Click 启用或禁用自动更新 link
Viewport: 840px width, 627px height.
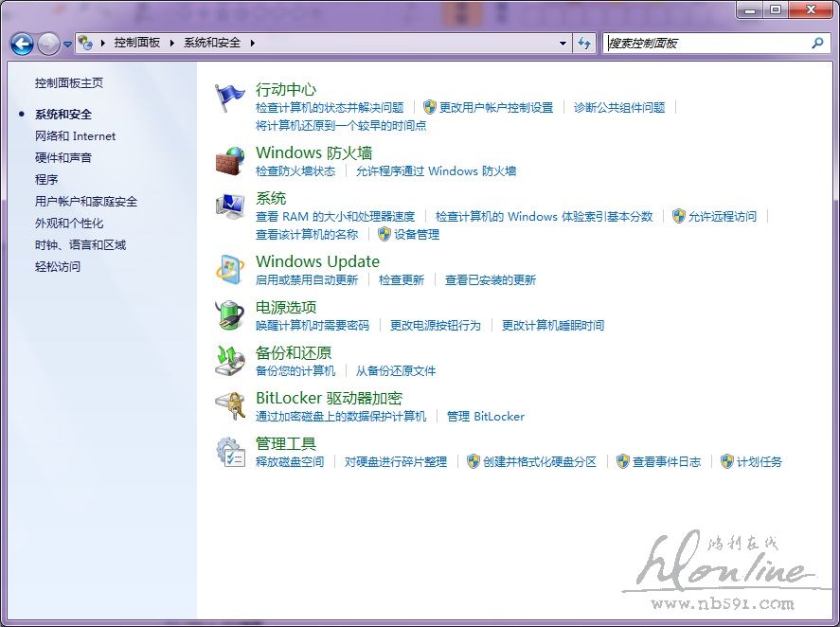point(307,279)
